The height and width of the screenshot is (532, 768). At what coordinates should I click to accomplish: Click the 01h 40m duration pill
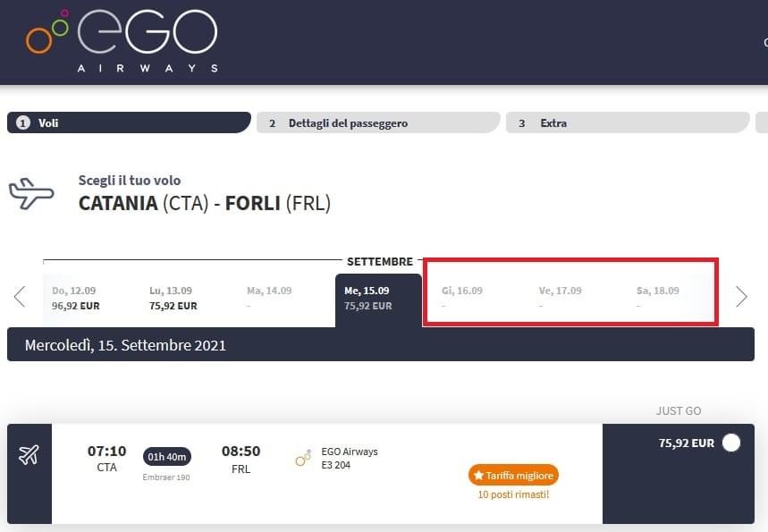(x=167, y=457)
